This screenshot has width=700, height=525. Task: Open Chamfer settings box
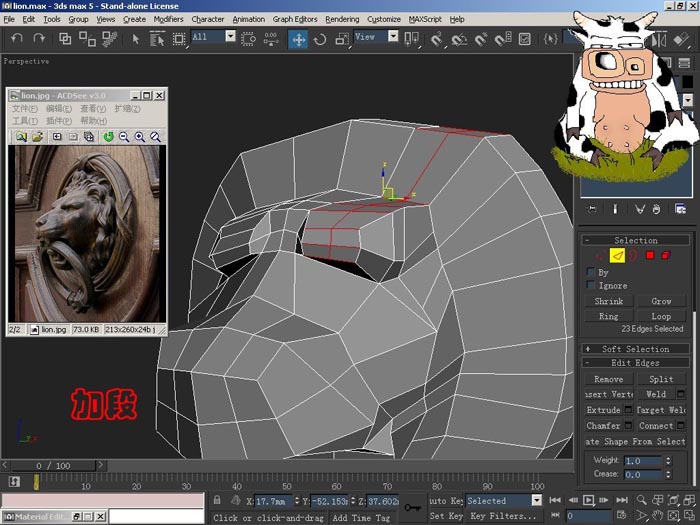click(628, 425)
